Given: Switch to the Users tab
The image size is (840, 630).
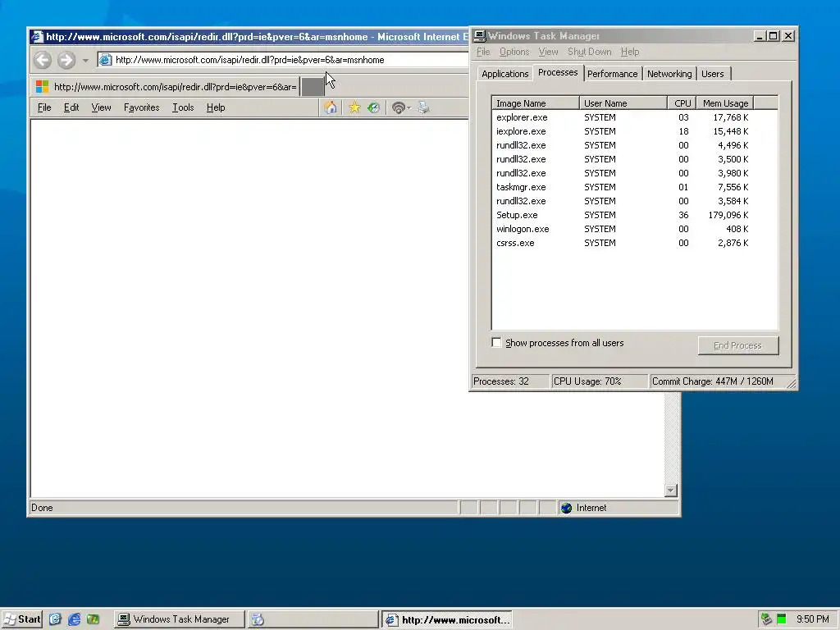Looking at the screenshot, I should 713,74.
